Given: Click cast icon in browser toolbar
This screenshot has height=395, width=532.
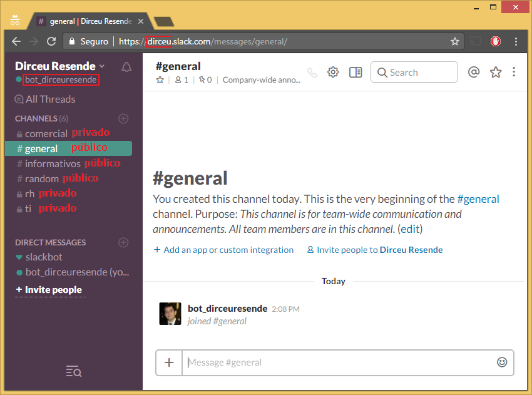Looking at the screenshot, I should pyautogui.click(x=475, y=41).
